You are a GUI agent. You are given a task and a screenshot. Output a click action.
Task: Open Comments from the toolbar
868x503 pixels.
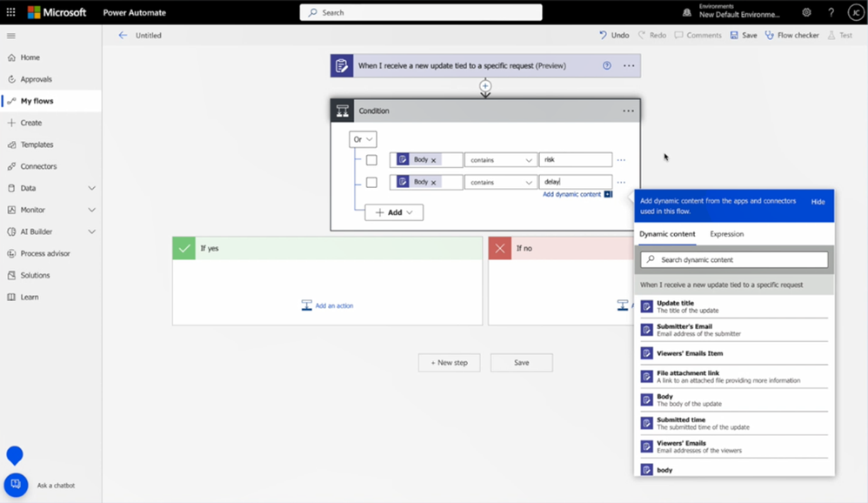pyautogui.click(x=698, y=36)
